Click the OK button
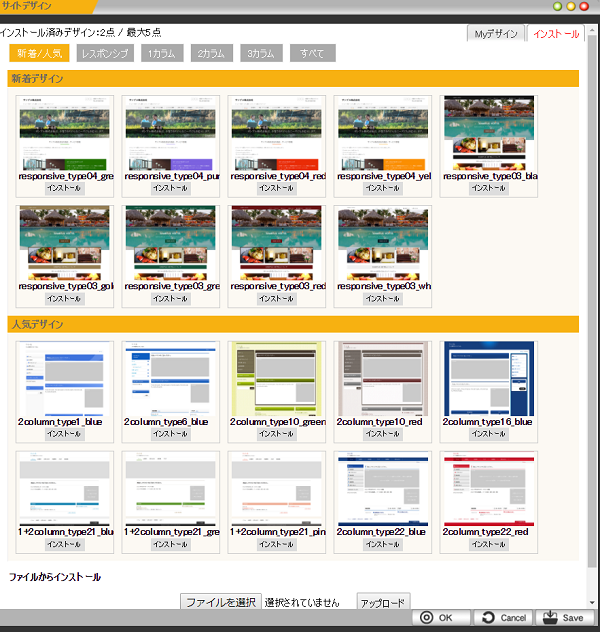This screenshot has width=600, height=632. pos(441,617)
